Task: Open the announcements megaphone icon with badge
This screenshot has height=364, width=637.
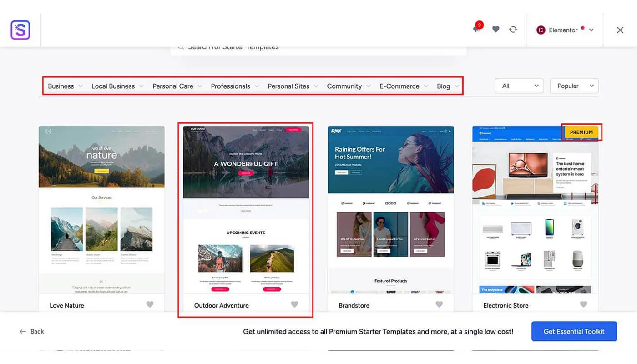Action: coord(476,29)
